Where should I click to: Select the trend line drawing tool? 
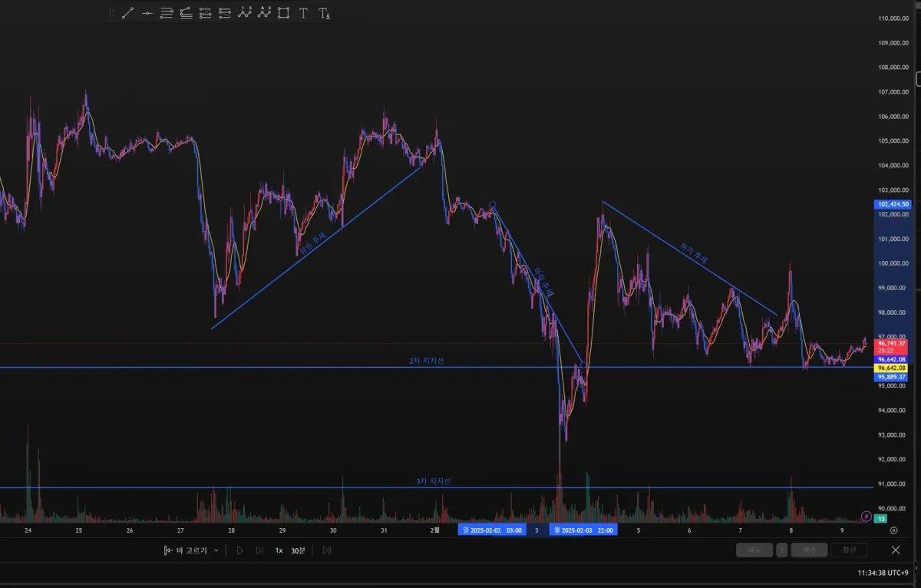[127, 13]
